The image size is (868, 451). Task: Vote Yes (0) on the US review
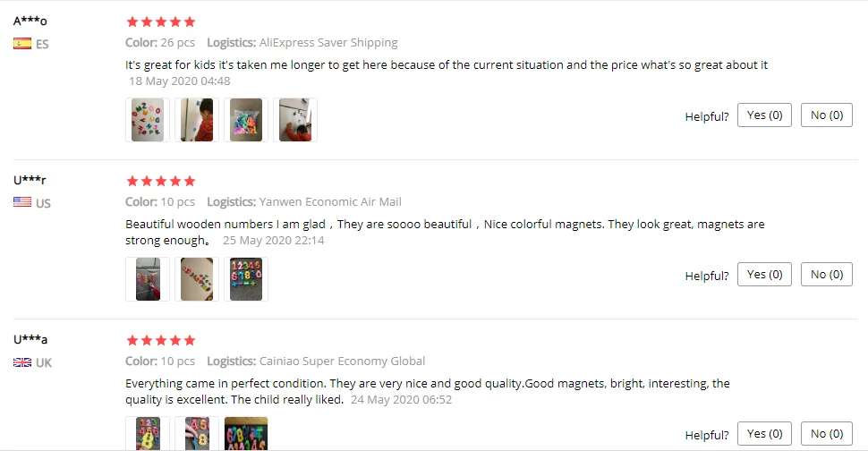[x=764, y=275]
